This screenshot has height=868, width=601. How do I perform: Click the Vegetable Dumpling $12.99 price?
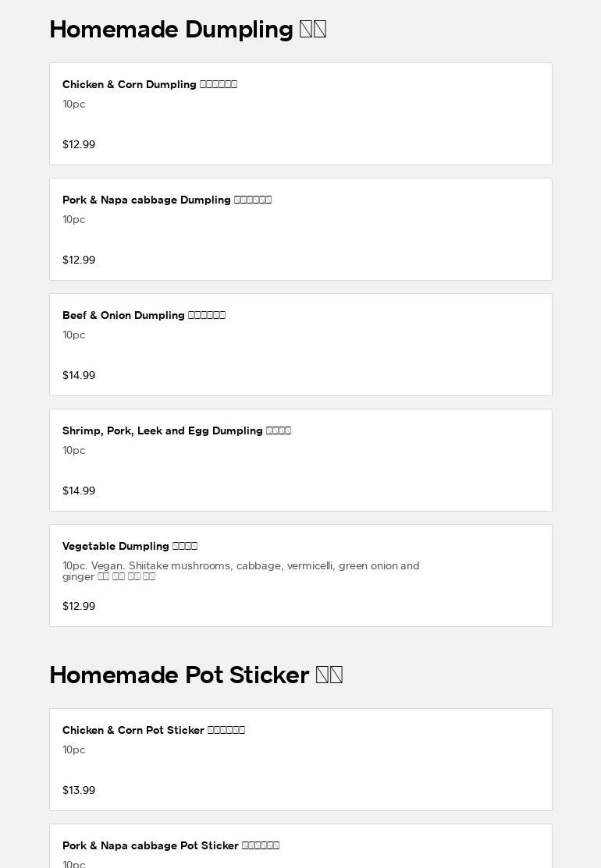[x=79, y=606]
